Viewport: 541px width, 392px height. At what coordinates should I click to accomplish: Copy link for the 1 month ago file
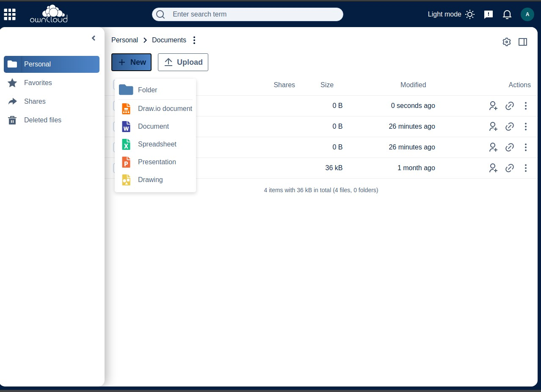click(510, 168)
